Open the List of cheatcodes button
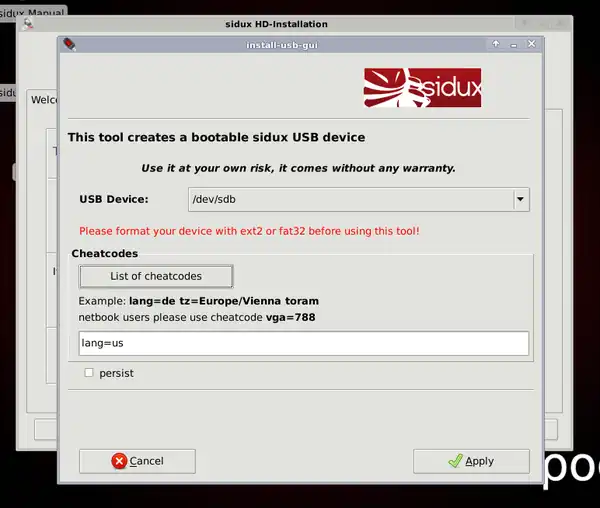Image resolution: width=600 pixels, height=508 pixels. pos(156,276)
